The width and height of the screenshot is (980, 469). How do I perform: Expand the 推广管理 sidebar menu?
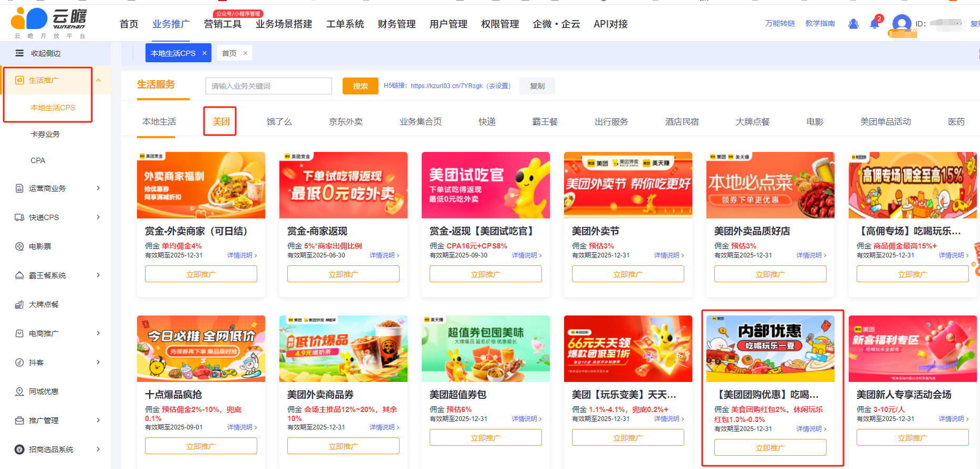(98, 420)
